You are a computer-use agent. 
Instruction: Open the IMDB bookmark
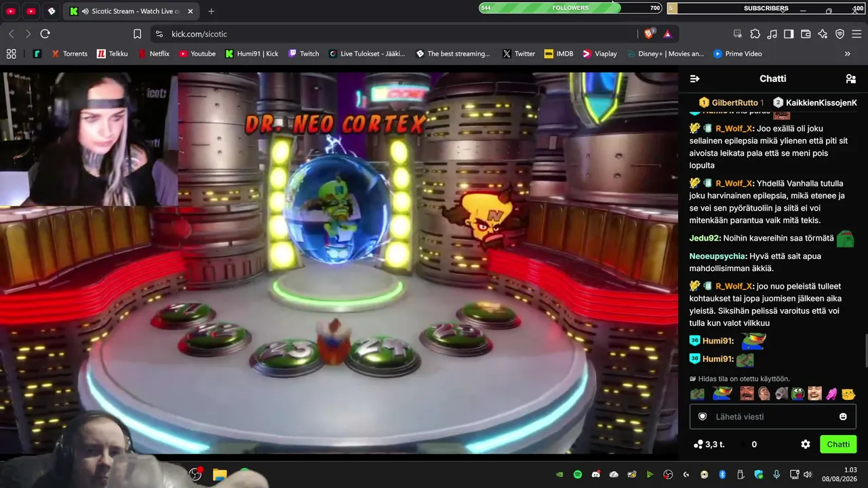pos(558,54)
